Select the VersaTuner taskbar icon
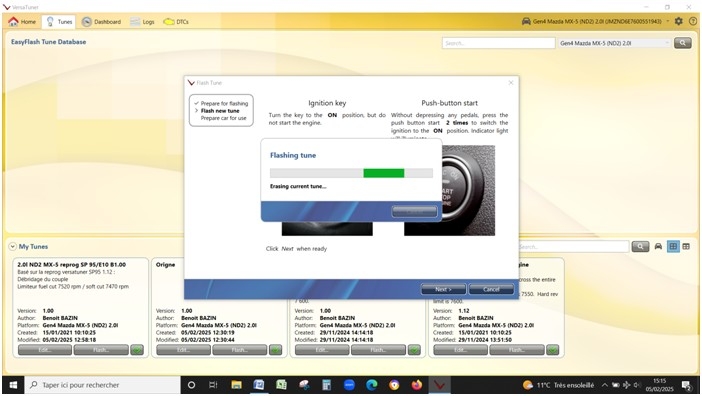 pyautogui.click(x=439, y=385)
